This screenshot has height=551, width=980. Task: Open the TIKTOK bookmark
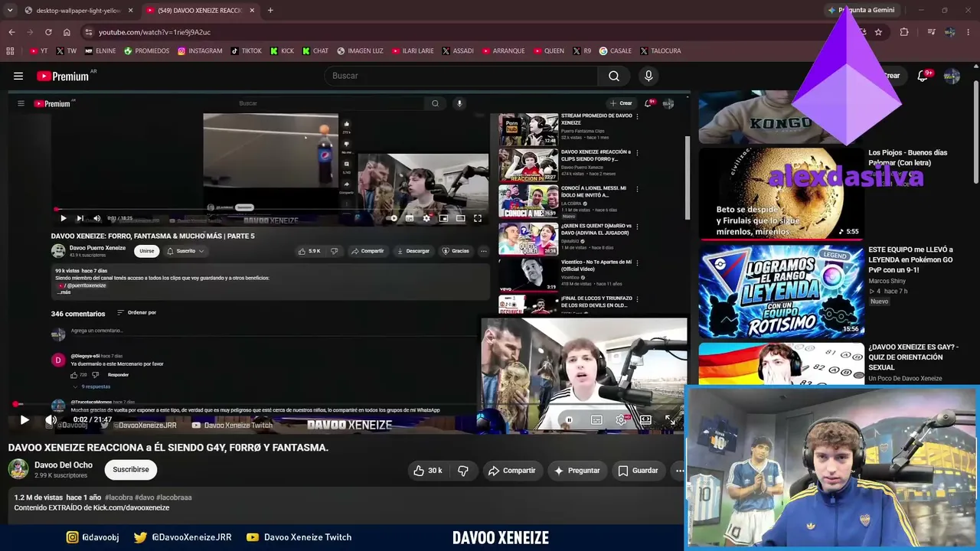pyautogui.click(x=246, y=51)
